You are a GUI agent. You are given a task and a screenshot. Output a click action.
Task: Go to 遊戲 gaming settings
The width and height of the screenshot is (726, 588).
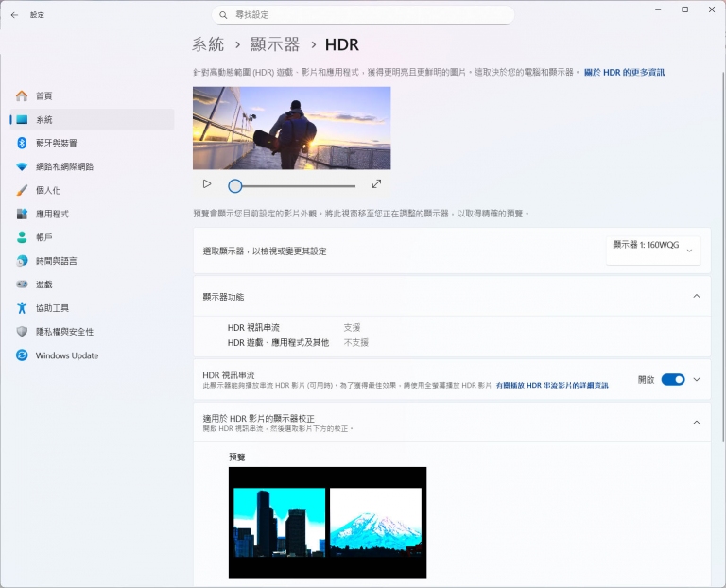click(x=43, y=285)
